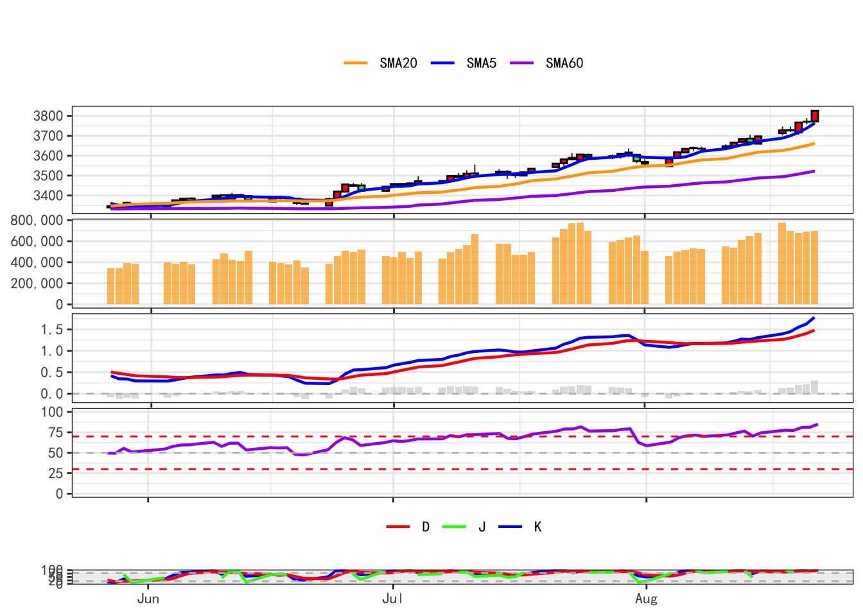863x616 pixels.
Task: Click the Aug label on the bottom axis
Action: pos(646,599)
